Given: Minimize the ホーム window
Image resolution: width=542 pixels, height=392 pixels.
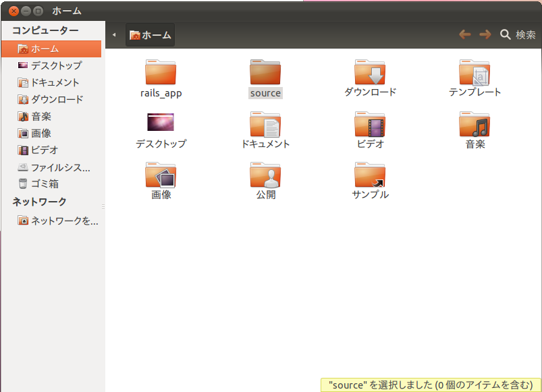Looking at the screenshot, I should (x=26, y=11).
